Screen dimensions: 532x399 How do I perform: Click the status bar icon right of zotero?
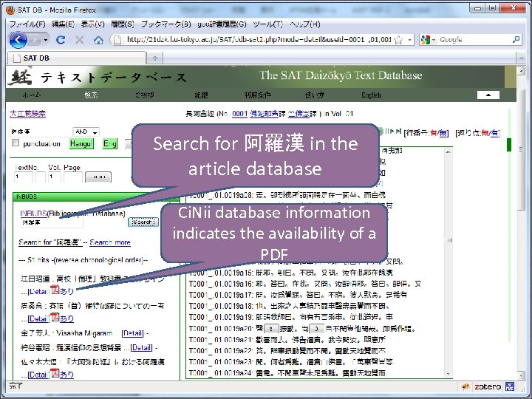pos(510,386)
